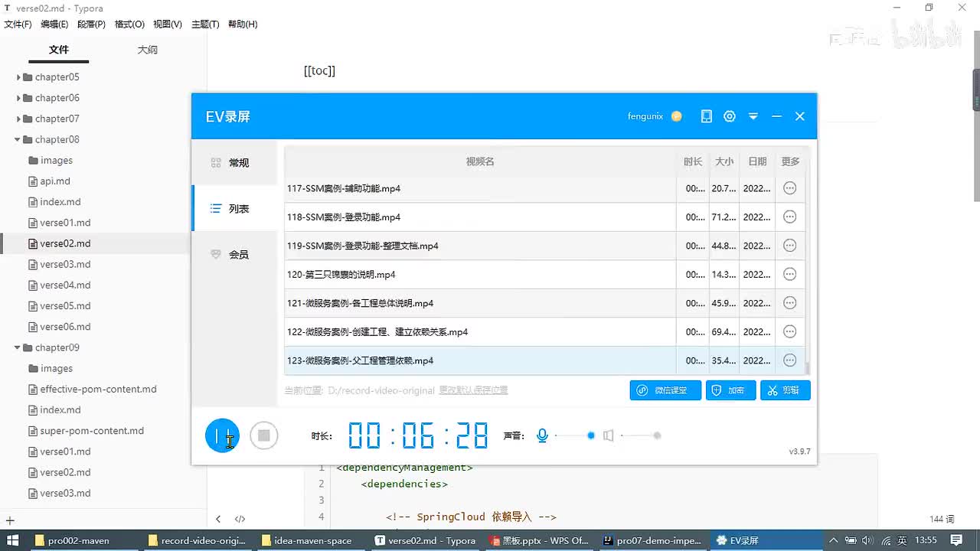
Task: Click the add new file plus icon
Action: [x=10, y=520]
